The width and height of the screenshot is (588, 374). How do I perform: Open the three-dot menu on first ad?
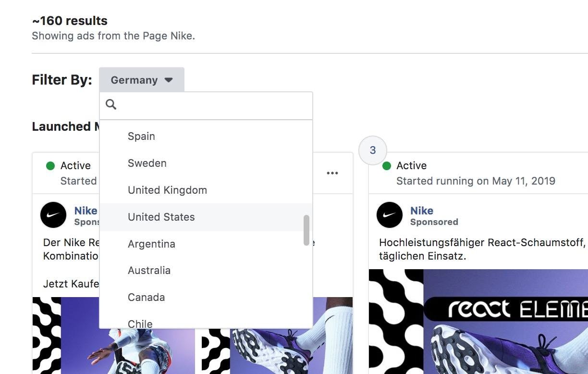(332, 173)
